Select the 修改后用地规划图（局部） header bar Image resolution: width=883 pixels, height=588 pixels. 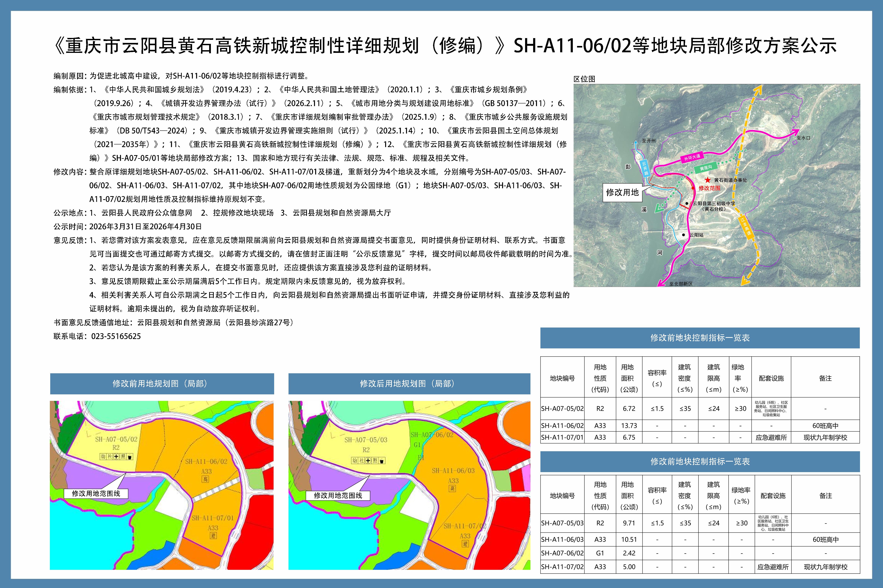[409, 384]
